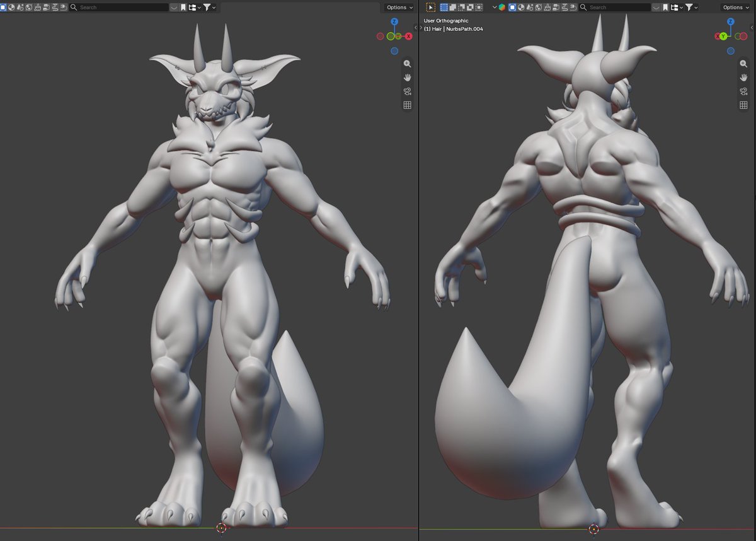
Task: Toggle highlighted square icon in left header
Action: [3, 7]
